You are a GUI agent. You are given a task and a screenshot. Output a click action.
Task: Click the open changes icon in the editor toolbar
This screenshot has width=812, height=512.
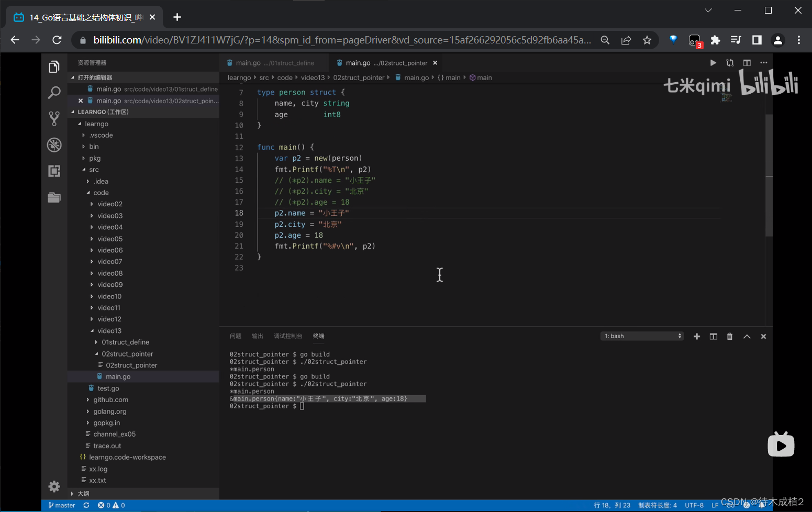point(730,63)
